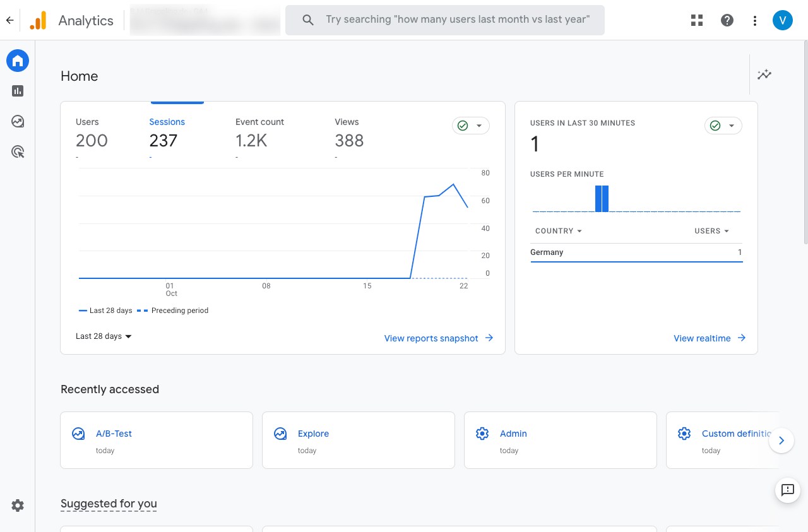This screenshot has height=532, width=808.
Task: Open the three-dot more options menu
Action: coord(755,20)
